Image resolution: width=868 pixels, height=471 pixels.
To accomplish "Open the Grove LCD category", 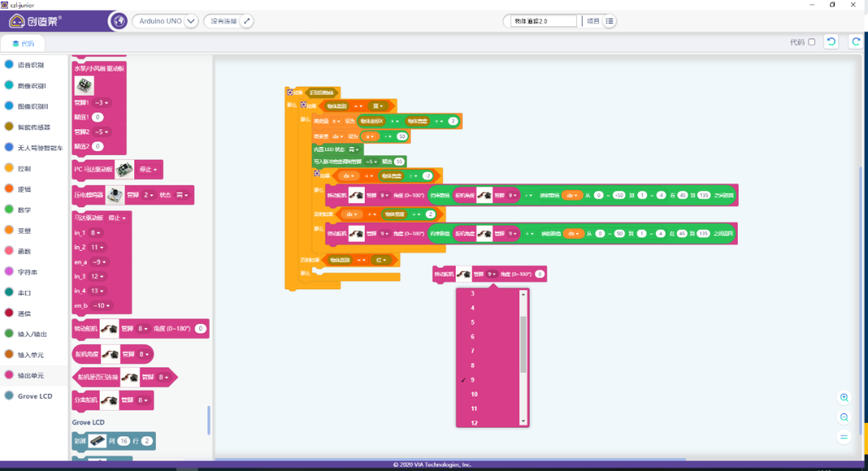I will point(34,395).
